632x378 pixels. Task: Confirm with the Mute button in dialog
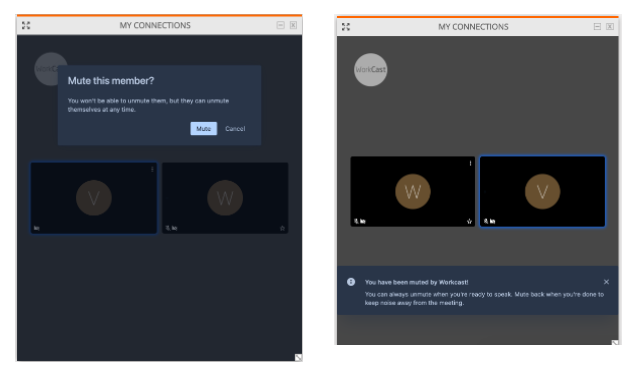coord(204,129)
